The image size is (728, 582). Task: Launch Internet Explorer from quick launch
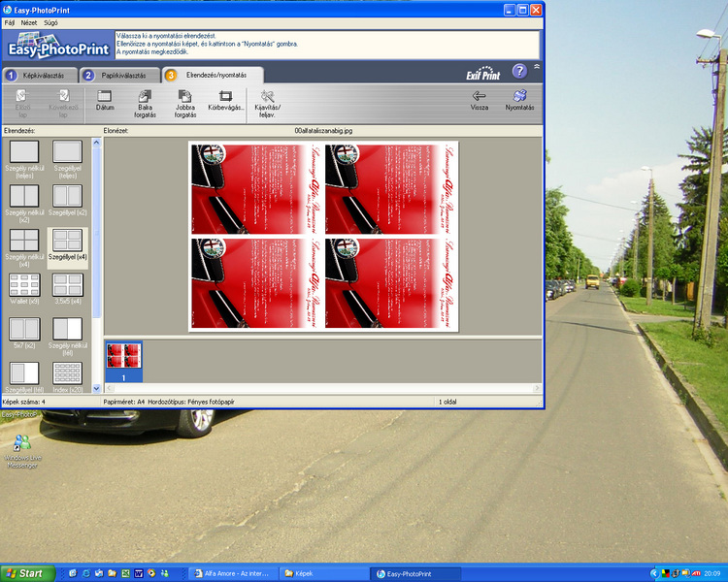tap(85, 573)
